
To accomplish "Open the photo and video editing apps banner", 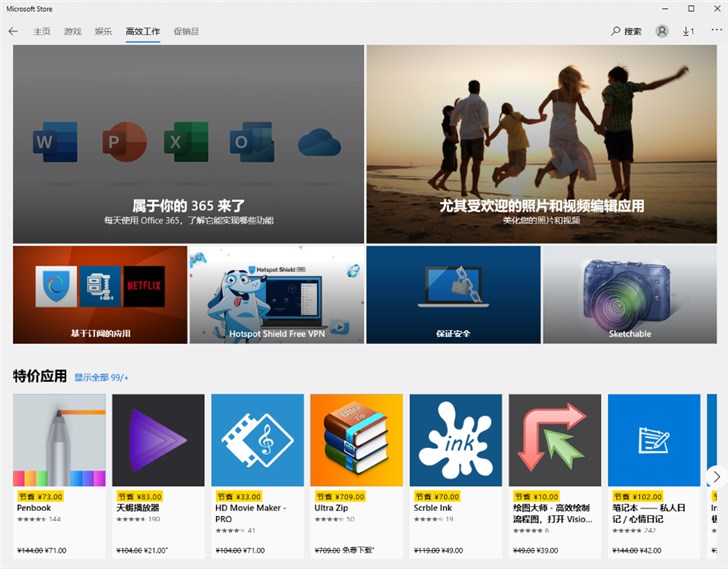I will pos(541,144).
